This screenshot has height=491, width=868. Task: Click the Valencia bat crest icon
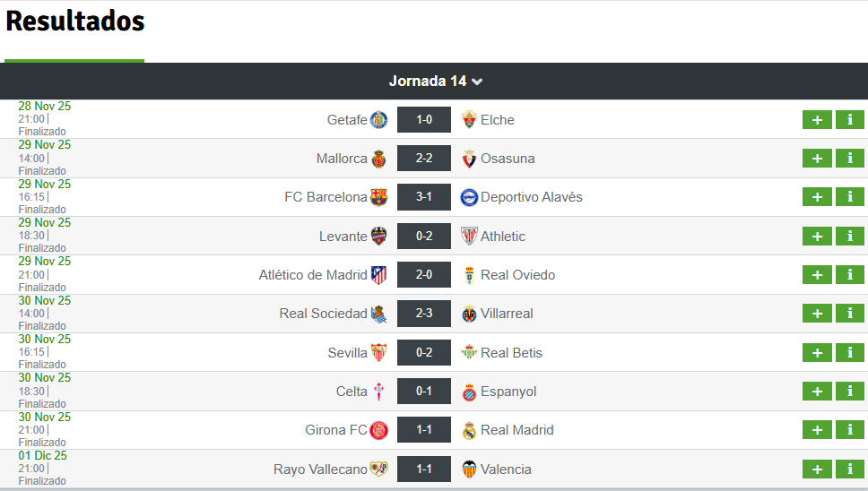pos(469,469)
